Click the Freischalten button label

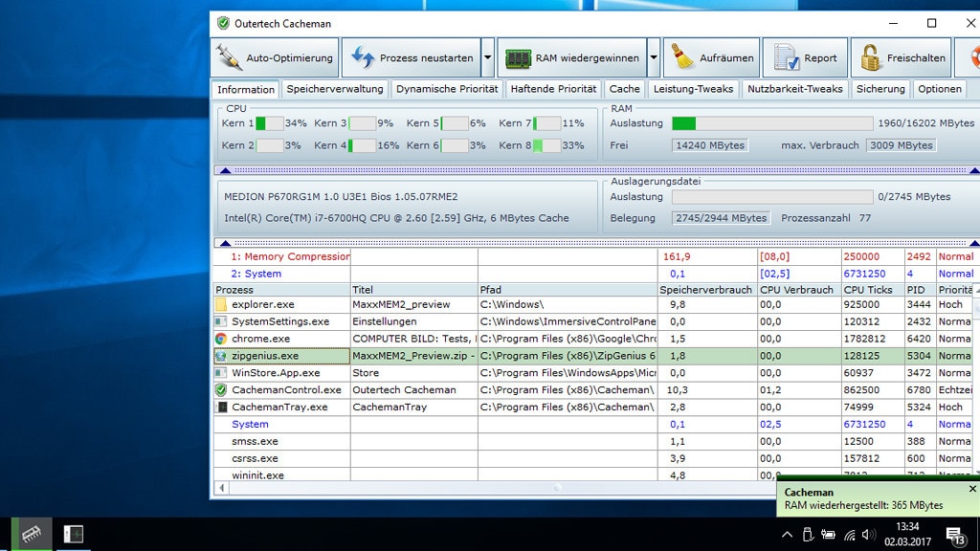pyautogui.click(x=916, y=58)
